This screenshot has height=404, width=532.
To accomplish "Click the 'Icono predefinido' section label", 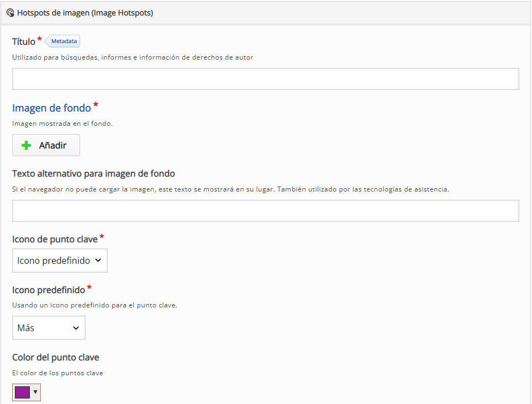I will pos(49,290).
